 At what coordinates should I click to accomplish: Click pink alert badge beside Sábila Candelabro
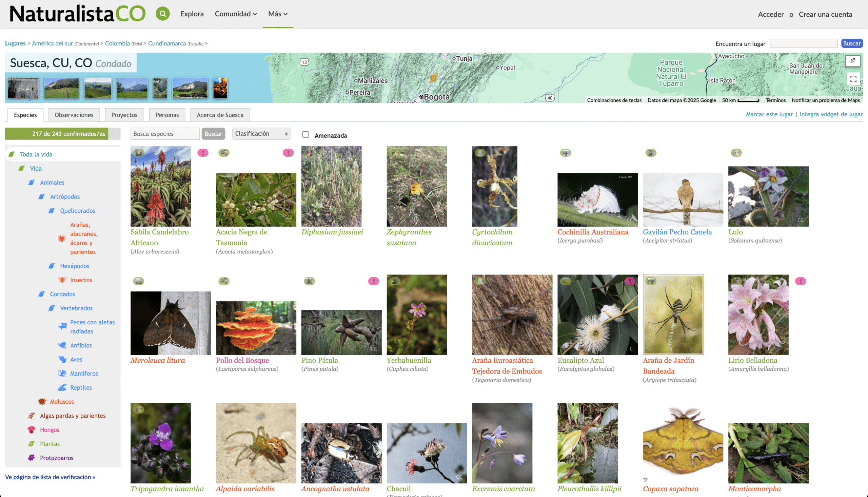pos(203,153)
